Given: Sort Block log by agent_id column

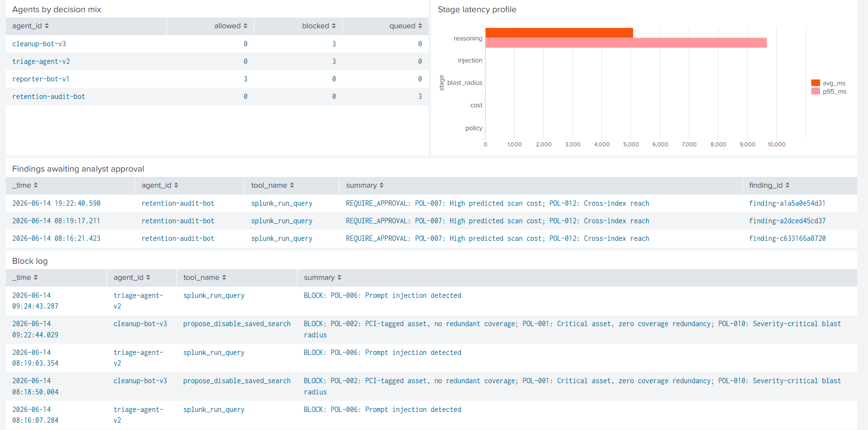Looking at the screenshot, I should coord(132,277).
